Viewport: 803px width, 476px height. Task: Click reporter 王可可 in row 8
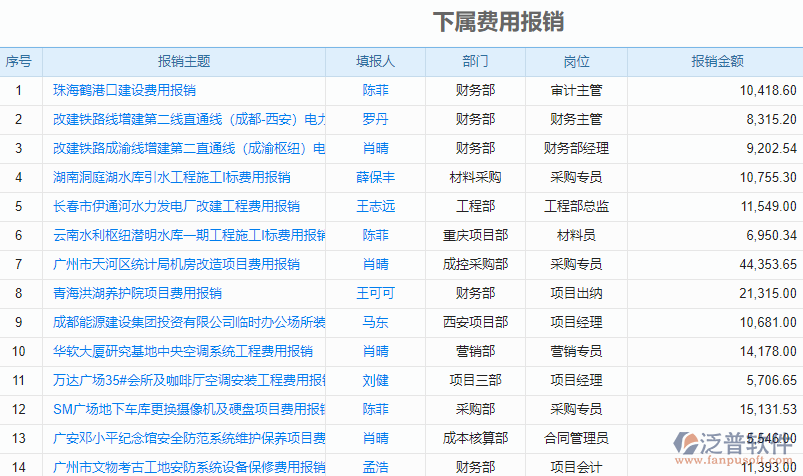pos(375,294)
